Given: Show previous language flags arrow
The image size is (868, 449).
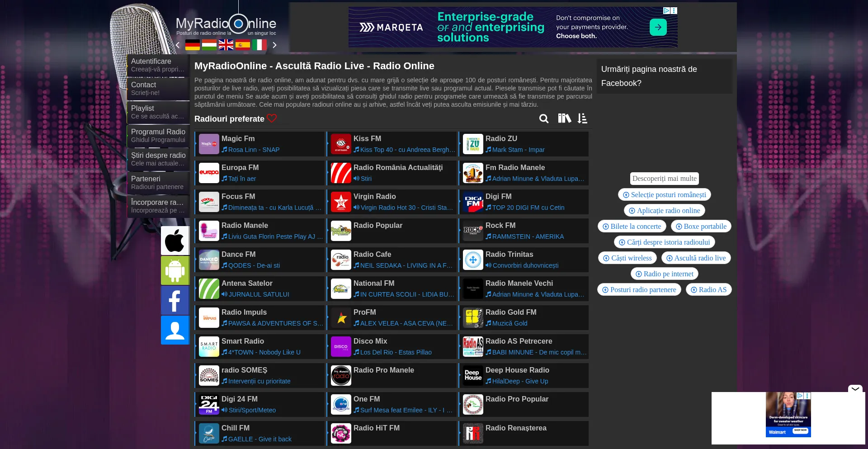Looking at the screenshot, I should (x=178, y=45).
